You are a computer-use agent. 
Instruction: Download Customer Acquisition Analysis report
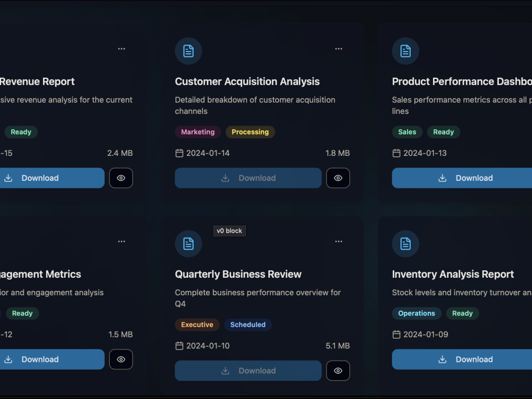(x=248, y=178)
